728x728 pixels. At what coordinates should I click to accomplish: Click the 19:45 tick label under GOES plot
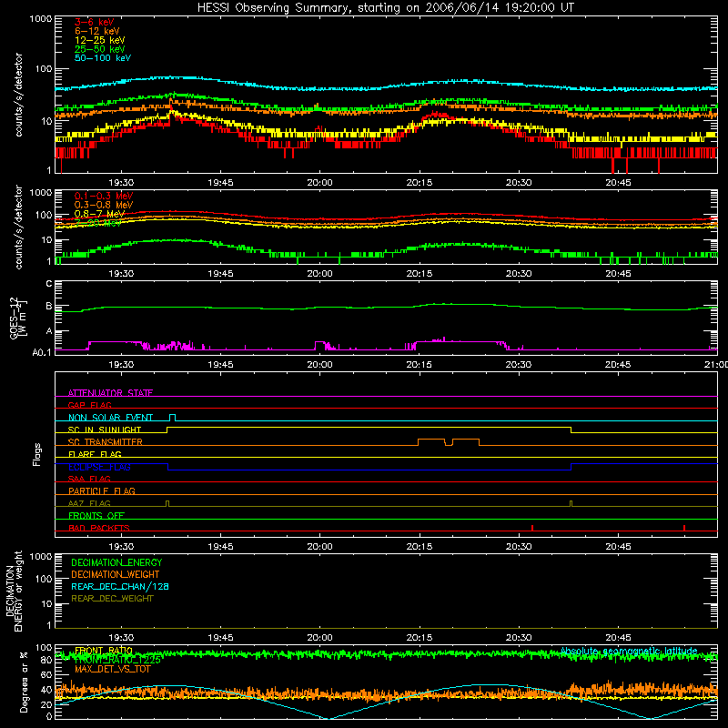click(x=220, y=365)
